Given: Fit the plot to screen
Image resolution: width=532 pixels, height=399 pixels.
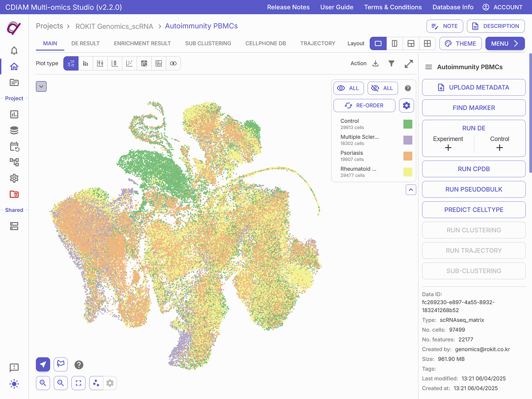Looking at the screenshot, I should click(x=78, y=383).
